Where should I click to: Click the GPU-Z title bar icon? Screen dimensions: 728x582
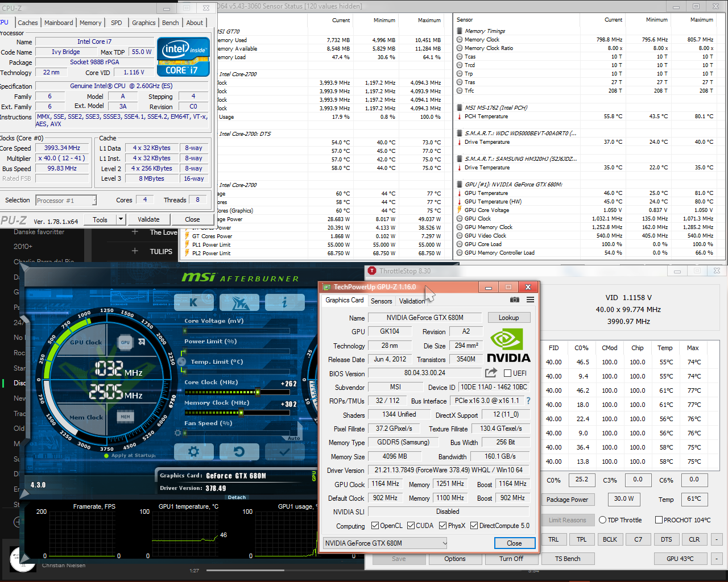[326, 287]
